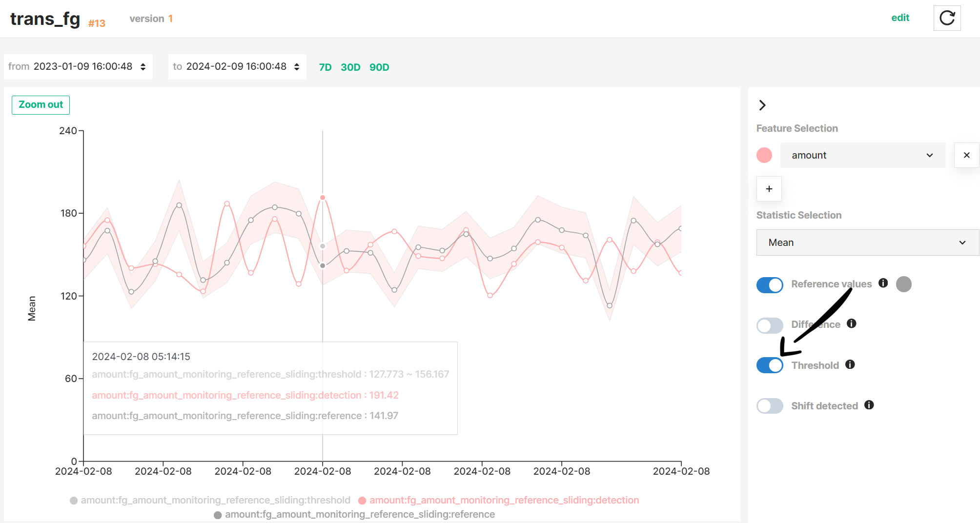Remove the amount feature with X

point(966,155)
